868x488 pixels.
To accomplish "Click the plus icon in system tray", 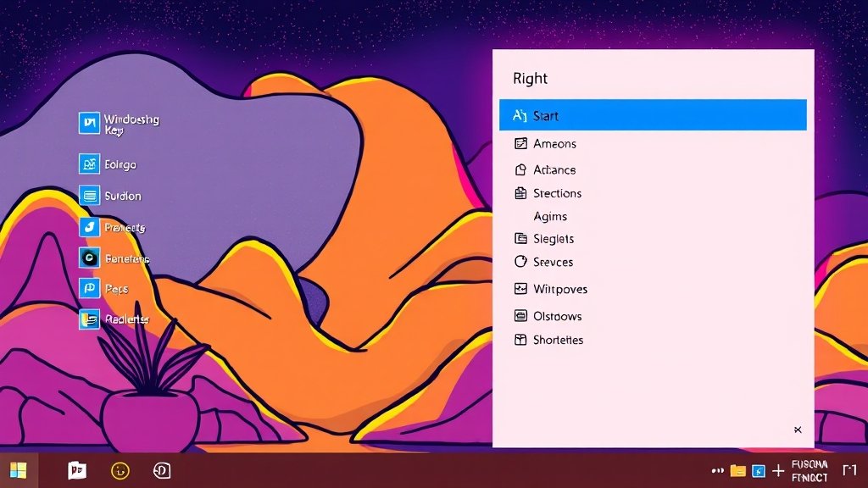I will (777, 470).
